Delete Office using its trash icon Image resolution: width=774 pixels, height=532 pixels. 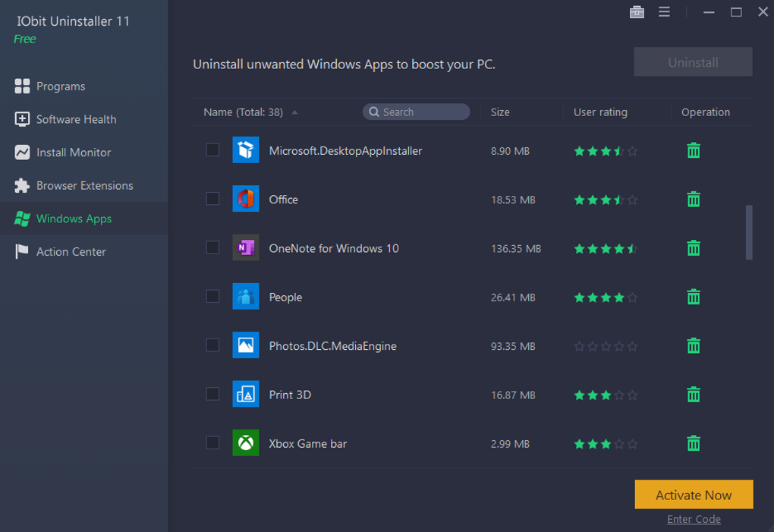pyautogui.click(x=694, y=200)
